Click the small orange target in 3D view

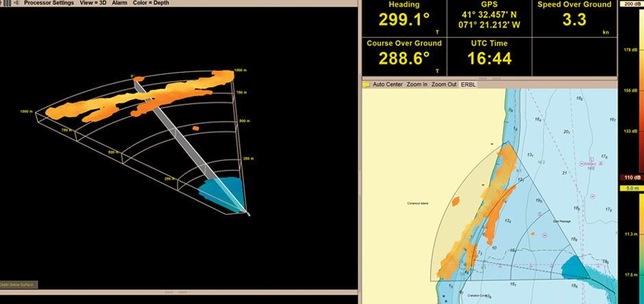point(196,128)
